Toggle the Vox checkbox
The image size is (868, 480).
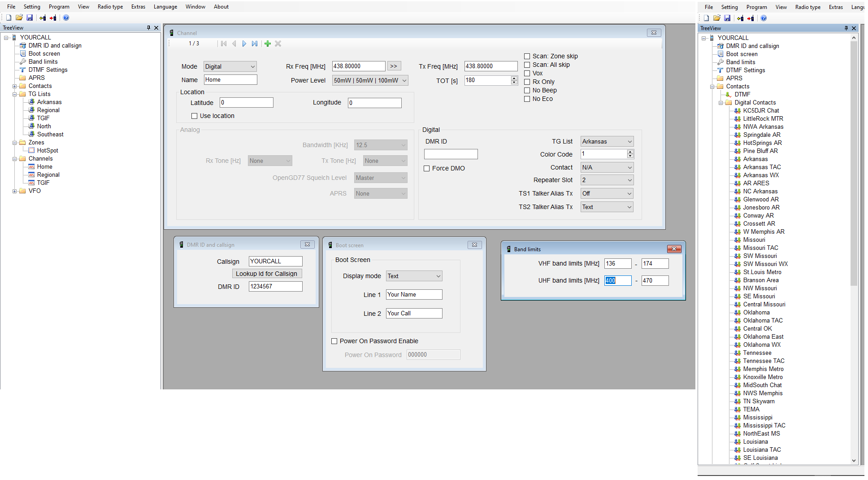[527, 73]
